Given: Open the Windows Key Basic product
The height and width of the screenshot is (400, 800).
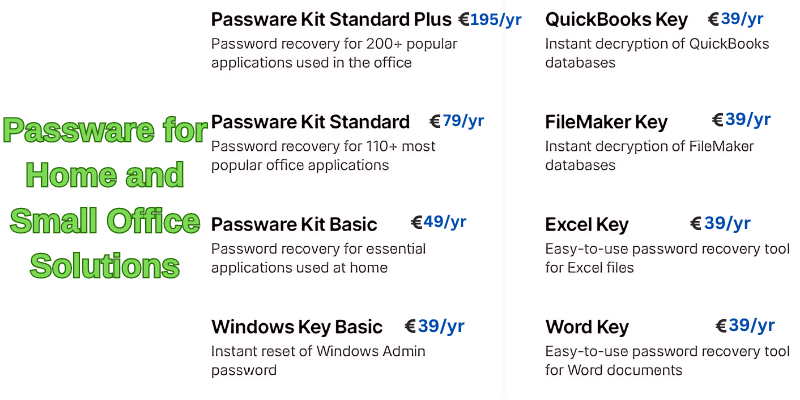Looking at the screenshot, I should pyautogui.click(x=297, y=327).
